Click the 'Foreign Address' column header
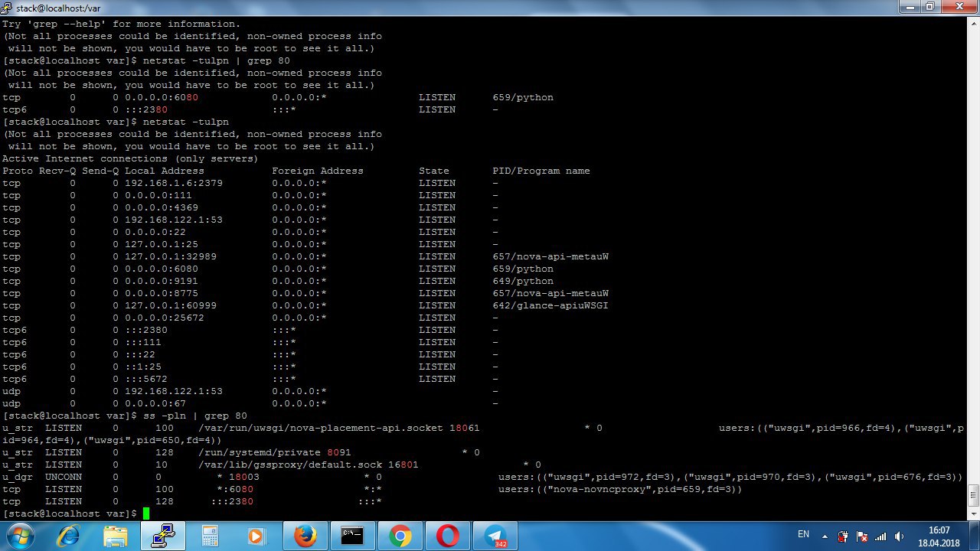This screenshot has height=551, width=980. 318,171
